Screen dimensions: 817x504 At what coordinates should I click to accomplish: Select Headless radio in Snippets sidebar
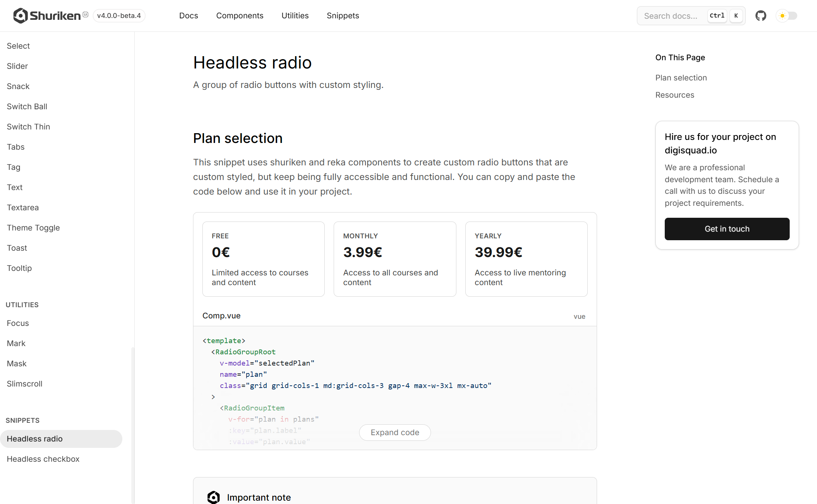pyautogui.click(x=61, y=439)
